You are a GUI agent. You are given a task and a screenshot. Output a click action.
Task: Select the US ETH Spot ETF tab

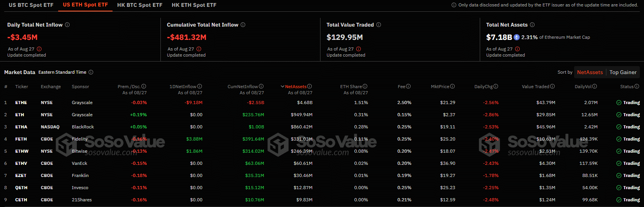[x=86, y=5]
